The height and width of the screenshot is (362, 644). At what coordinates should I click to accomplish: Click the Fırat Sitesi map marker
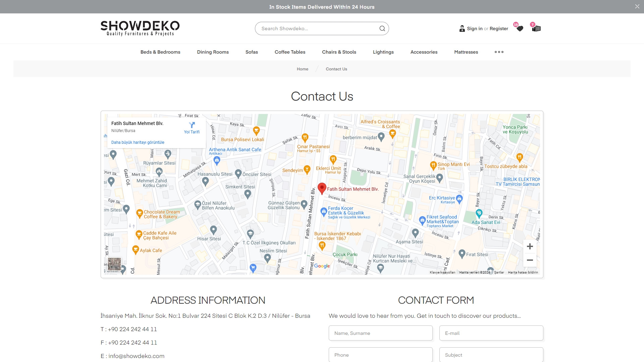(x=462, y=254)
